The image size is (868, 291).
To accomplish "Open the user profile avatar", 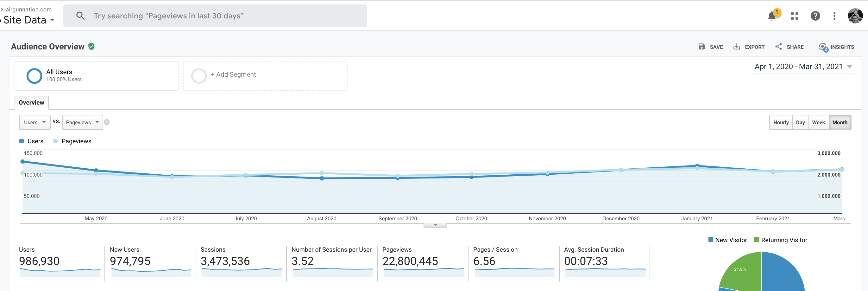I will [x=855, y=16].
